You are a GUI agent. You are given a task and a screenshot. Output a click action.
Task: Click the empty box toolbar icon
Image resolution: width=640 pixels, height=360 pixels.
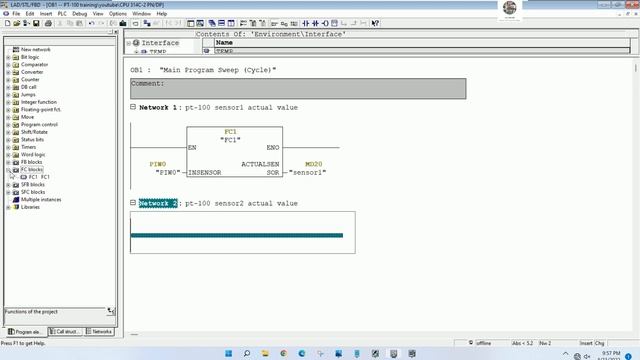tap(334, 24)
